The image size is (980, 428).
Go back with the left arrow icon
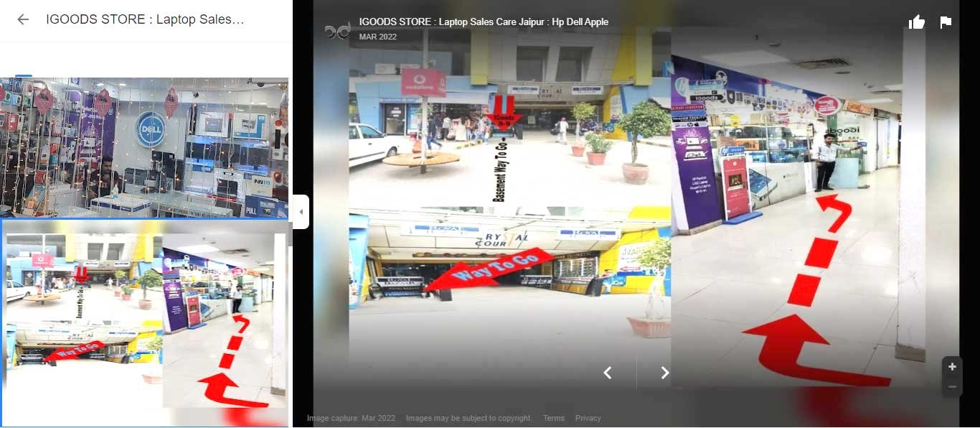coord(23,19)
